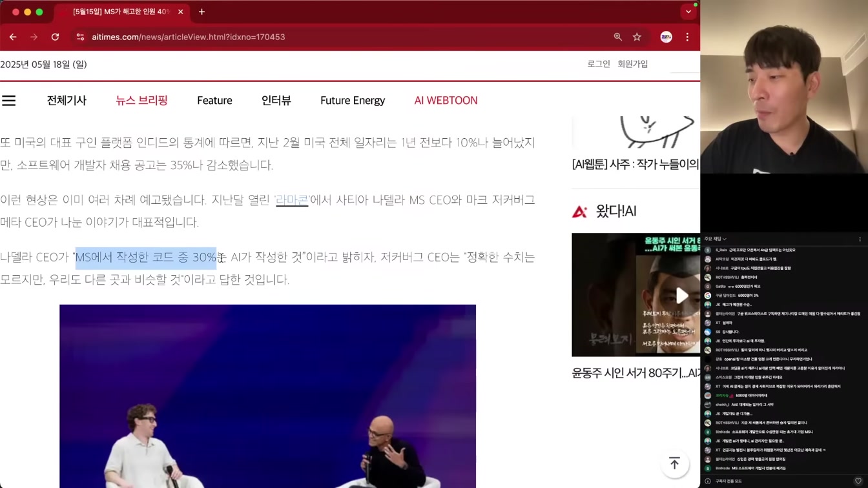Click 구독자 전용 모드 label in chat footer

pos(728,481)
